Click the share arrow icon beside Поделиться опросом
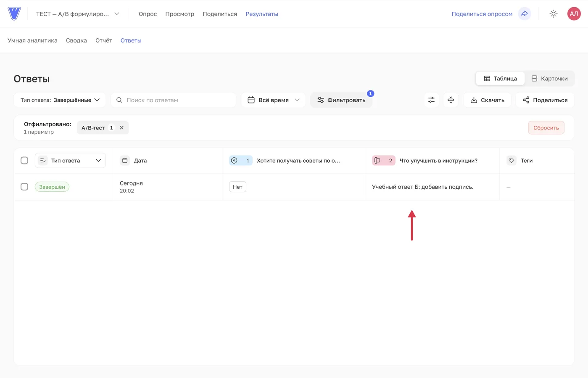588x378 pixels. pos(525,14)
